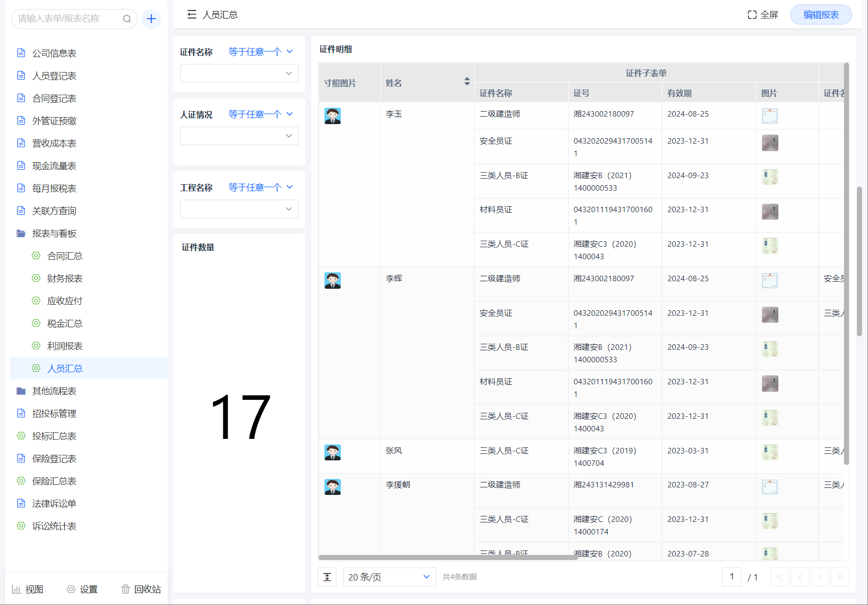Click the page number input field
868x605 pixels.
731,577
